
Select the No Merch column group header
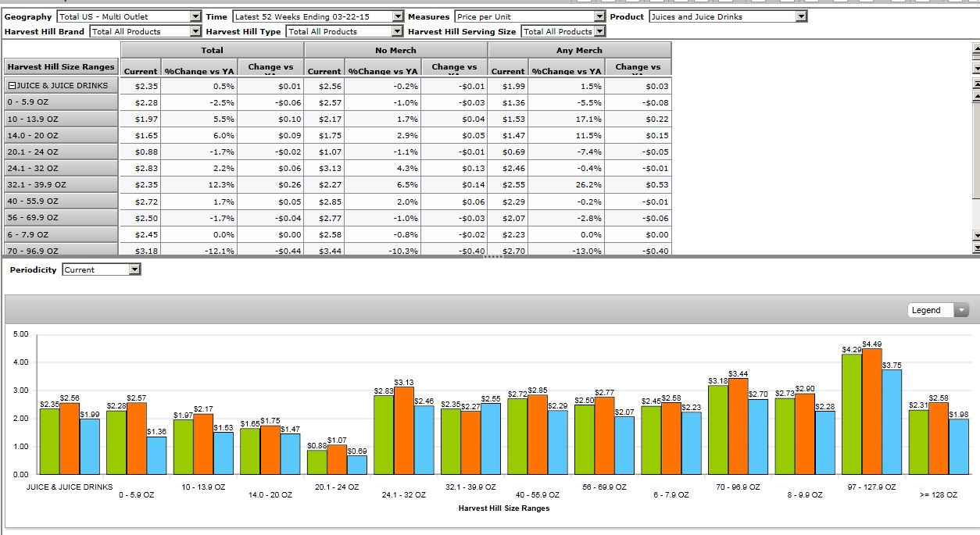coord(395,50)
